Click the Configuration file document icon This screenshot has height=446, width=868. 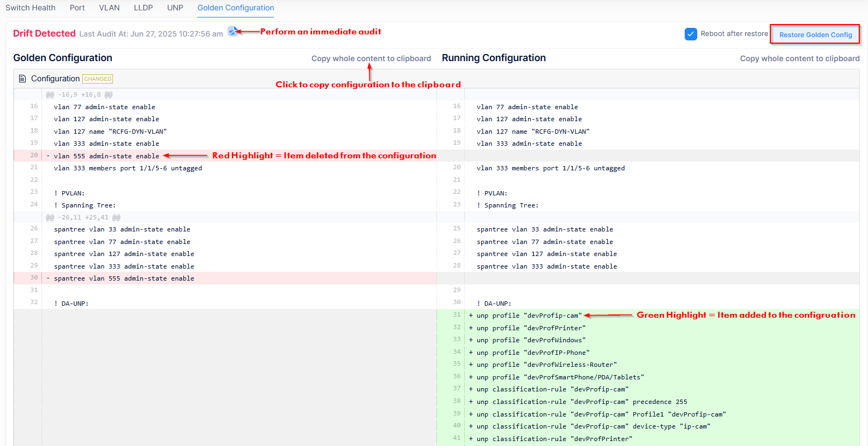point(22,79)
